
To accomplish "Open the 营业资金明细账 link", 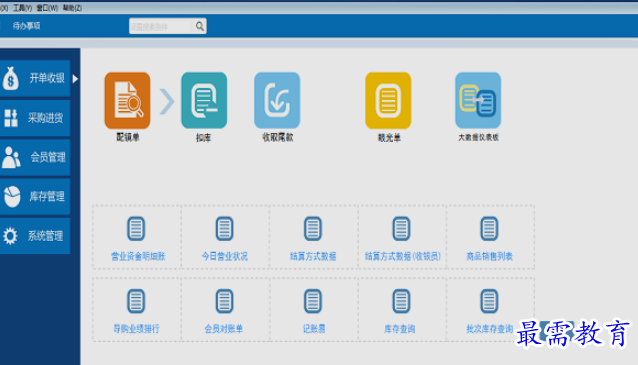I will tap(138, 256).
